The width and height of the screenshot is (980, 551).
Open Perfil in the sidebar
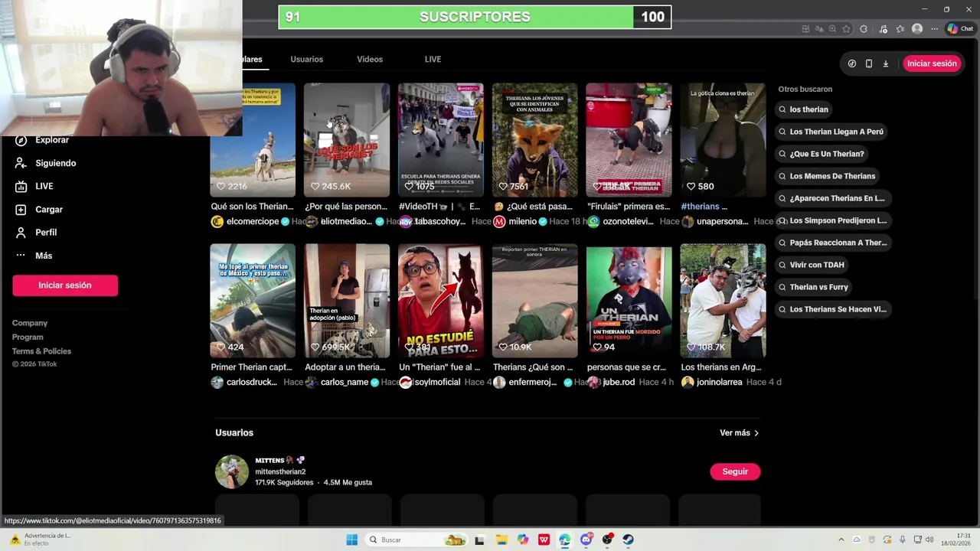pyautogui.click(x=36, y=233)
